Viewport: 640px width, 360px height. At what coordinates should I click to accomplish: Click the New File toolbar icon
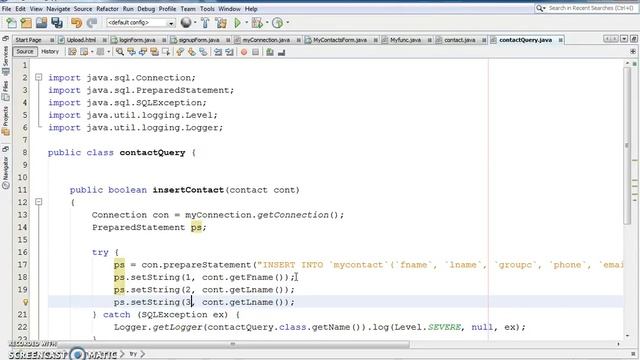11,23
